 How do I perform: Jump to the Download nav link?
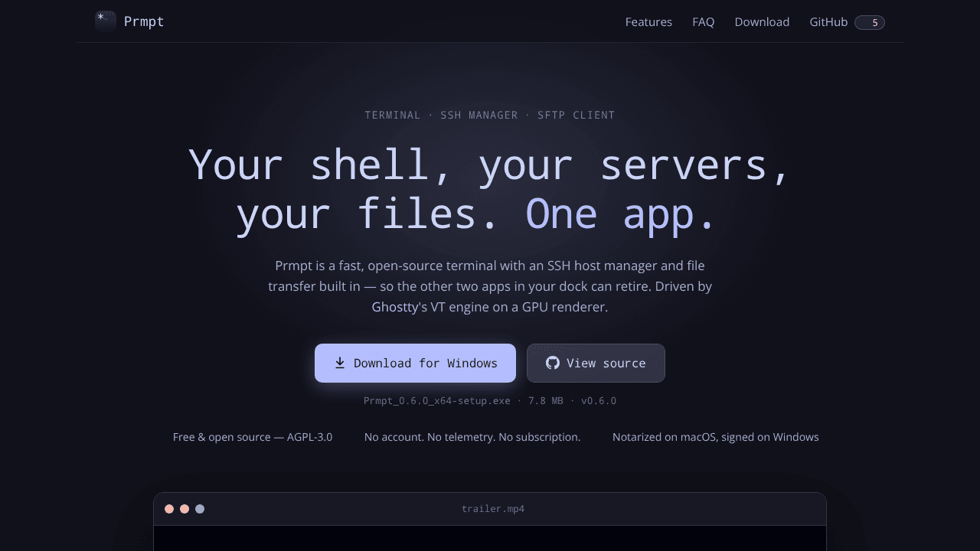pyautogui.click(x=762, y=22)
